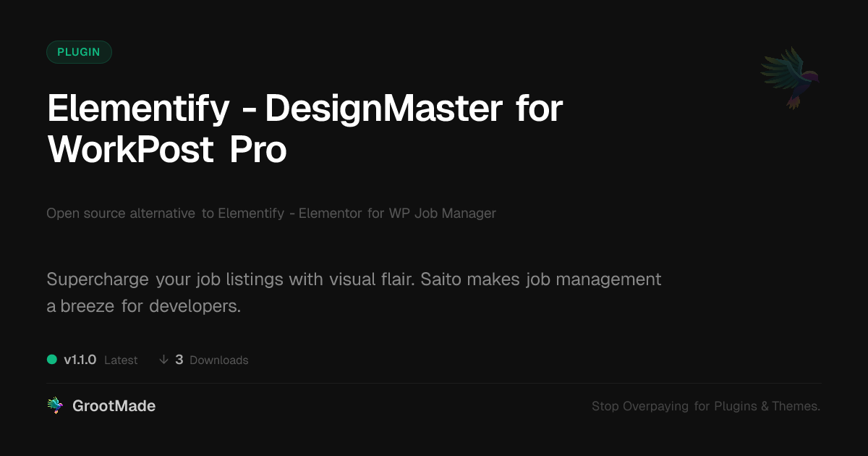Click the small GrootMade bird icon
868x456 pixels.
click(55, 406)
